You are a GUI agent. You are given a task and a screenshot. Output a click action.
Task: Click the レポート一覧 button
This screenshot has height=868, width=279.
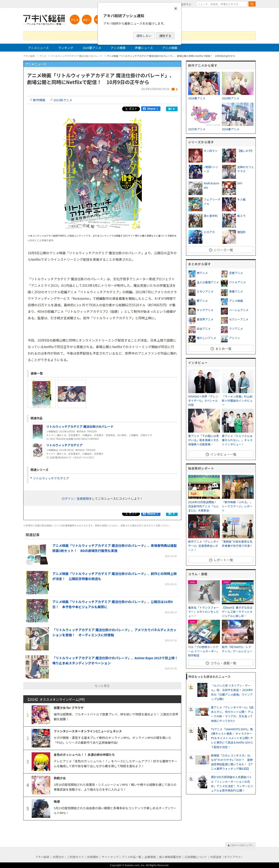pyautogui.click(x=221, y=560)
